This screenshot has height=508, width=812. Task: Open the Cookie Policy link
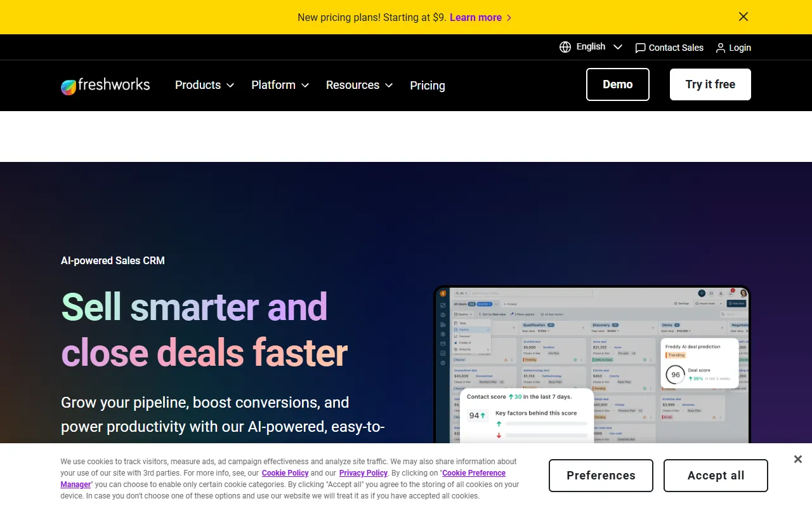tap(285, 473)
